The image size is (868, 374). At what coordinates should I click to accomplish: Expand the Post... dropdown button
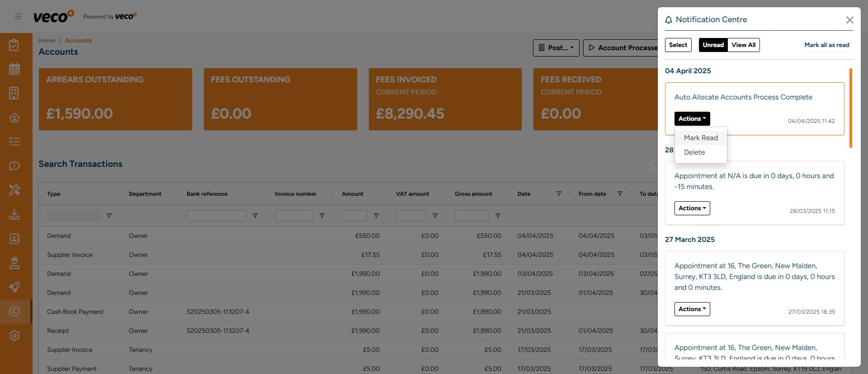(x=556, y=47)
